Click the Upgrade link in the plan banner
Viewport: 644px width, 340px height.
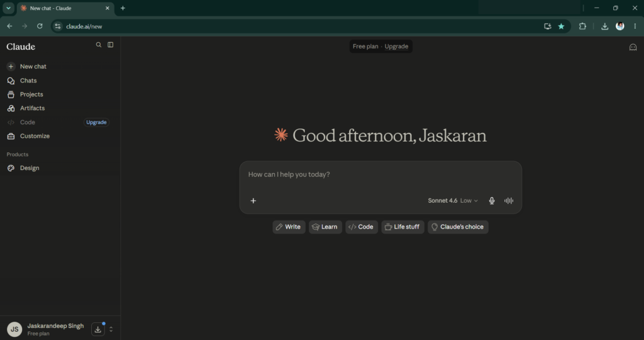click(x=396, y=47)
